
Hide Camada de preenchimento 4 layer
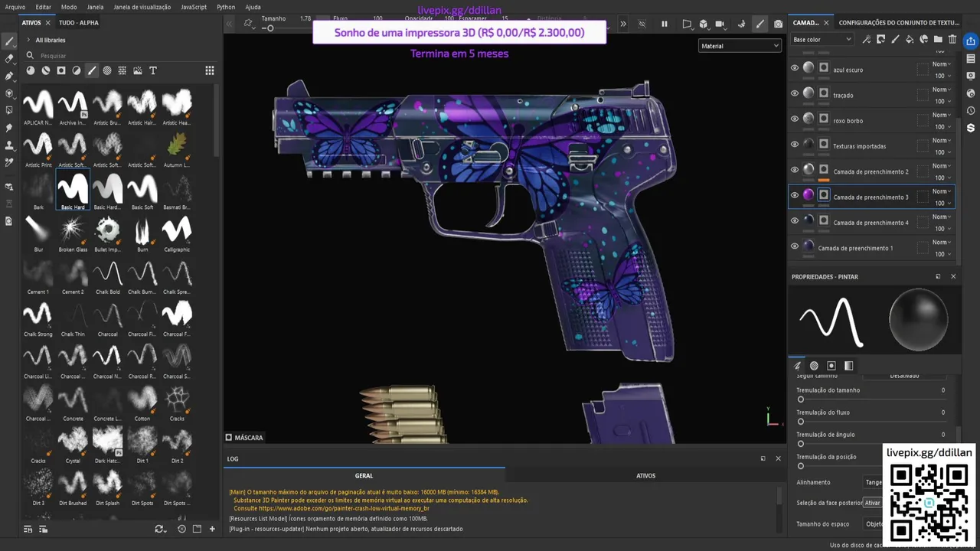[795, 220]
